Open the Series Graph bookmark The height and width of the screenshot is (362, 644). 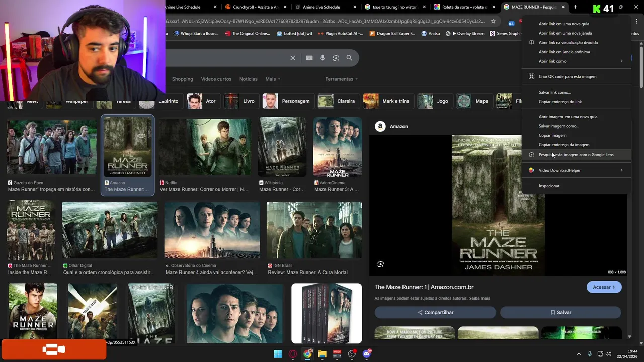click(505, 34)
